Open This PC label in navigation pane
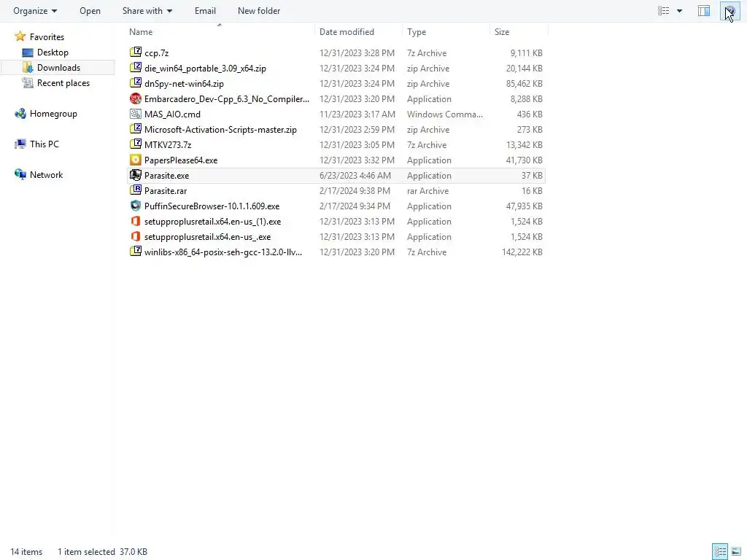Viewport: 747px width, 560px height. [44, 144]
